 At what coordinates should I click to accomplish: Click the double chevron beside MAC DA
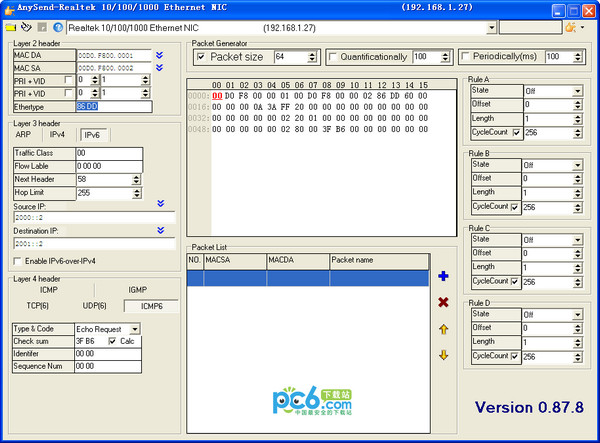tap(161, 54)
